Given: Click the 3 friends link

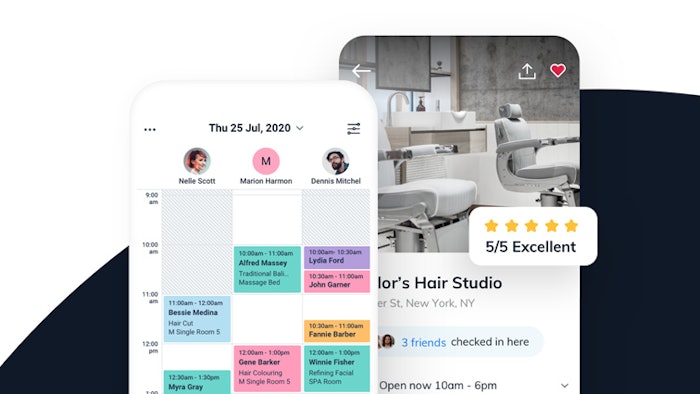Looking at the screenshot, I should pos(423,342).
